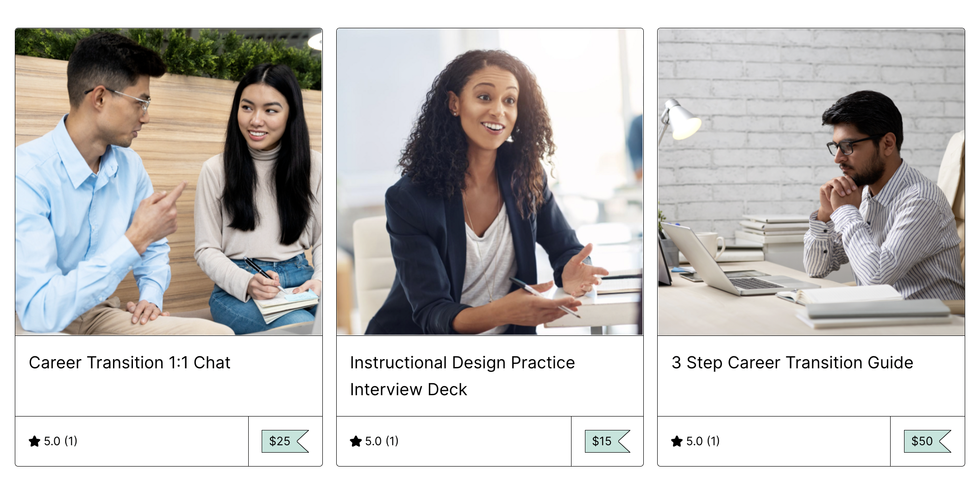Screen dimensions: 980x480
Task: Click star icon on Interview Deck card
Action: (356, 441)
